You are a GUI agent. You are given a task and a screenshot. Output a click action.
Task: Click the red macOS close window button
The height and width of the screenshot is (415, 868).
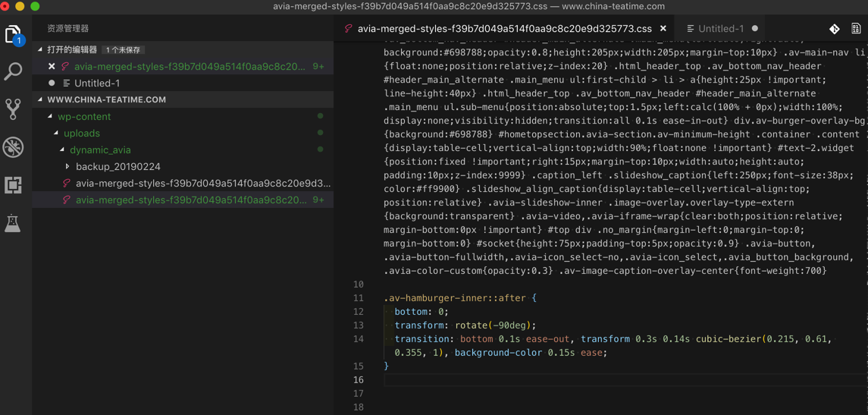(7, 7)
